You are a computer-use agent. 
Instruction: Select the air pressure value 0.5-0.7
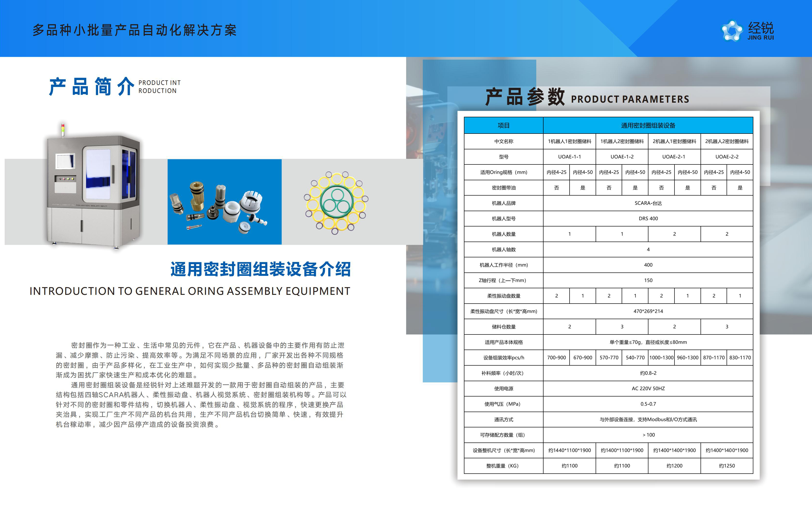648,404
